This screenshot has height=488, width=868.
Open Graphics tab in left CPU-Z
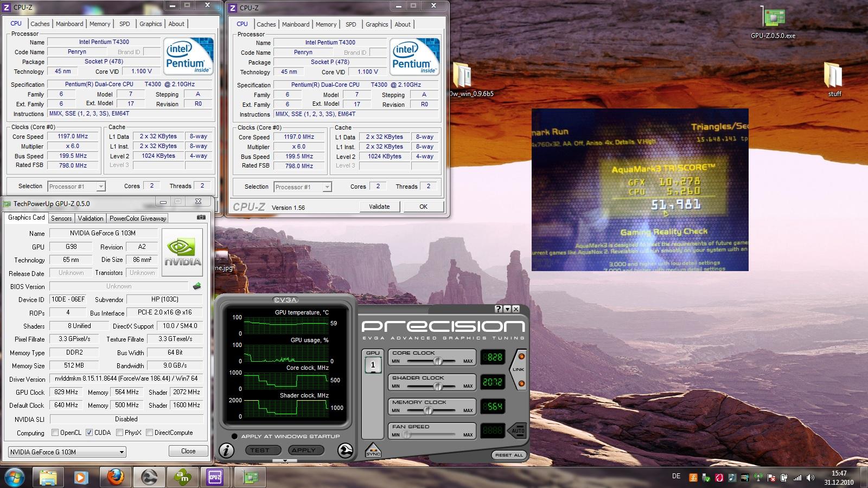pos(151,24)
